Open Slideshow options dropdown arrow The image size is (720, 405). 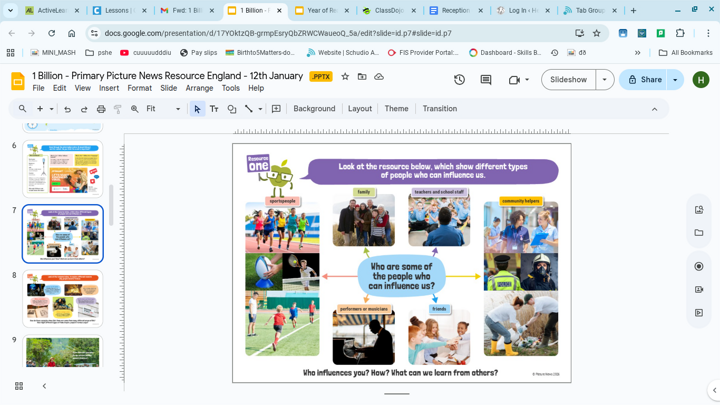point(604,80)
